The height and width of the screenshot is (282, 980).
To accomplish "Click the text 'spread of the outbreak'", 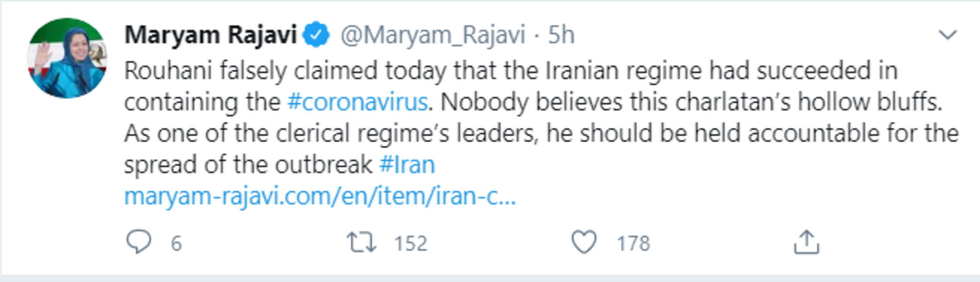I will [x=248, y=165].
